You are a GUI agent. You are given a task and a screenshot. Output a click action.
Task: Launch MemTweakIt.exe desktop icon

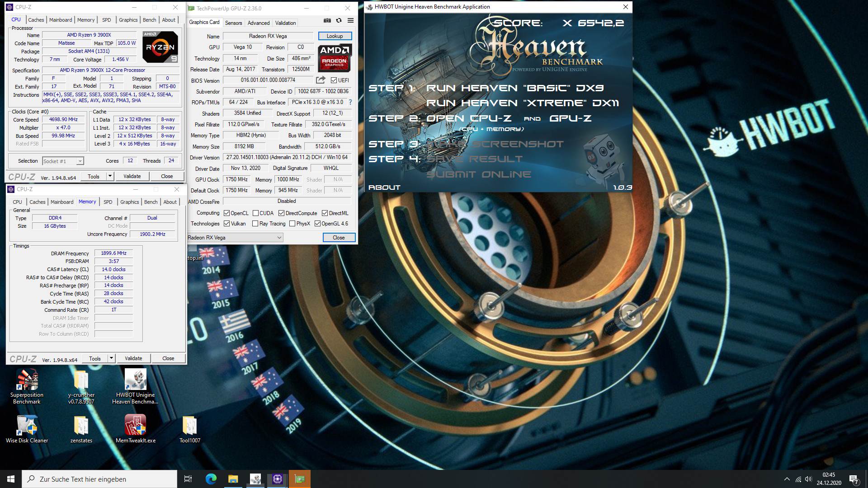pyautogui.click(x=135, y=429)
